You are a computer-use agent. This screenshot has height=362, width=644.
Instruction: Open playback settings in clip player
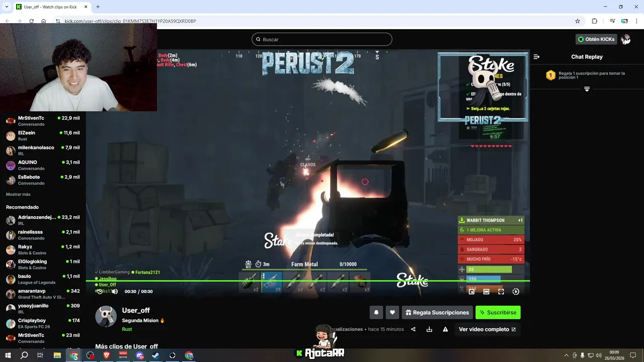coord(516,292)
